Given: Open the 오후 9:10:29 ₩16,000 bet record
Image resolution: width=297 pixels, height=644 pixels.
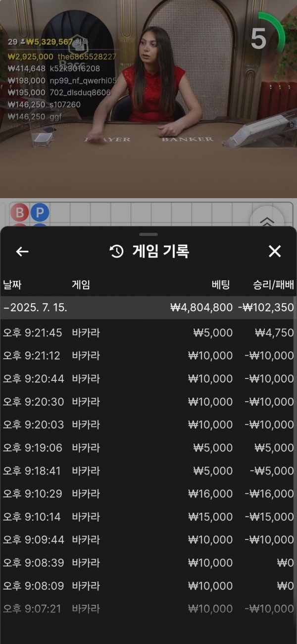Looking at the screenshot, I should click(148, 494).
